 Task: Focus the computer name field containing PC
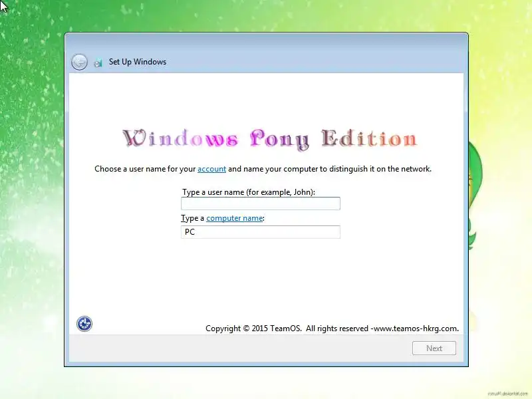coord(261,232)
